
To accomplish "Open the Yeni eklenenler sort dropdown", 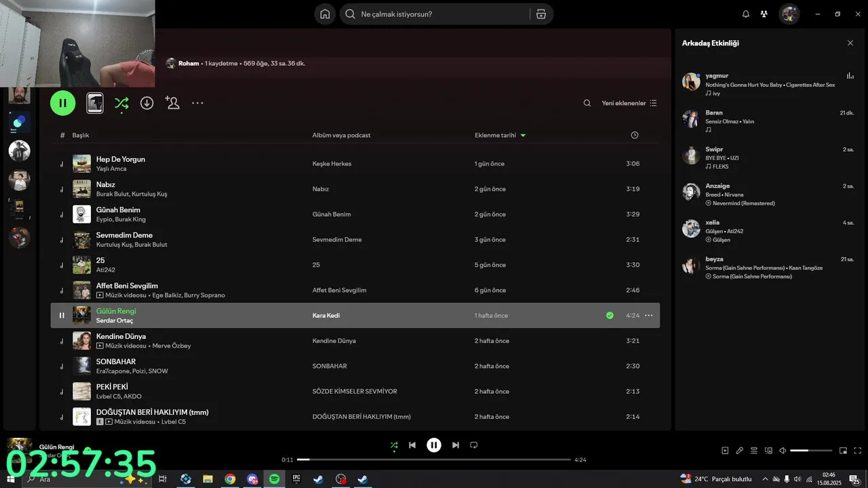I will coord(629,103).
